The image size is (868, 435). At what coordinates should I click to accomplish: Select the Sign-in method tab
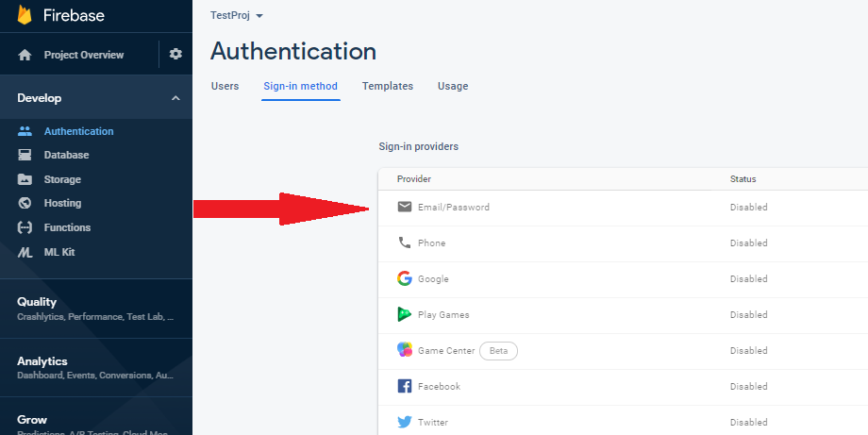(x=301, y=86)
